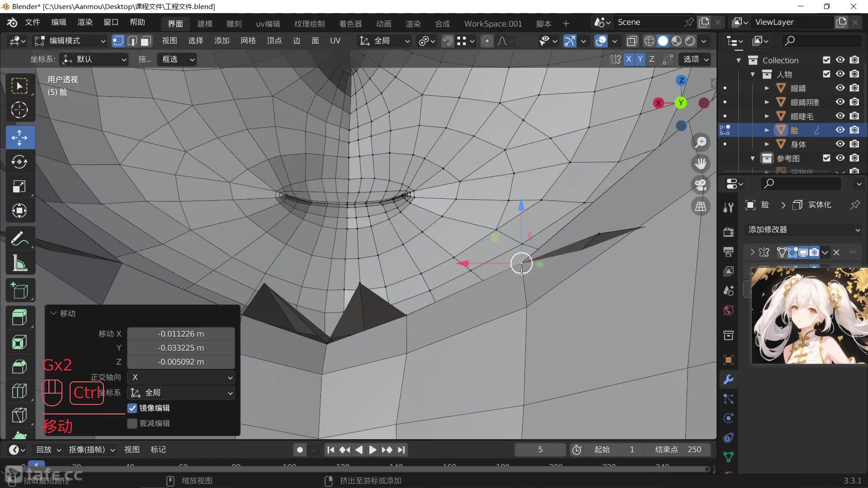Collapse the 移动 operator panel
Screen dimensions: 868x488
(x=53, y=313)
